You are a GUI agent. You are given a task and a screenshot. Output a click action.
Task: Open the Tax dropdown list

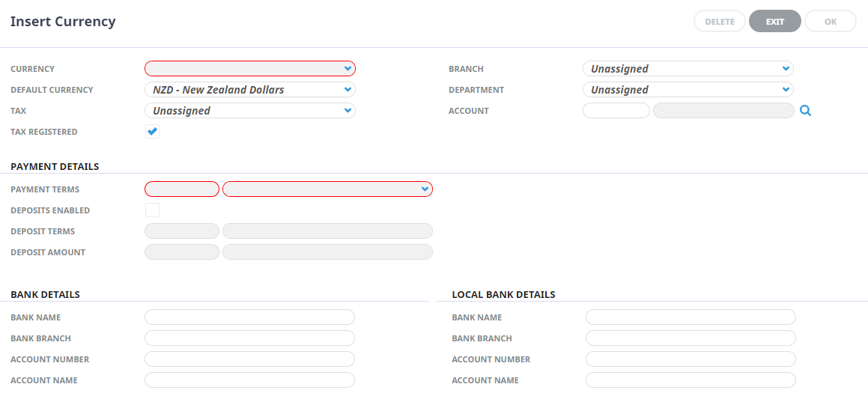pyautogui.click(x=249, y=111)
